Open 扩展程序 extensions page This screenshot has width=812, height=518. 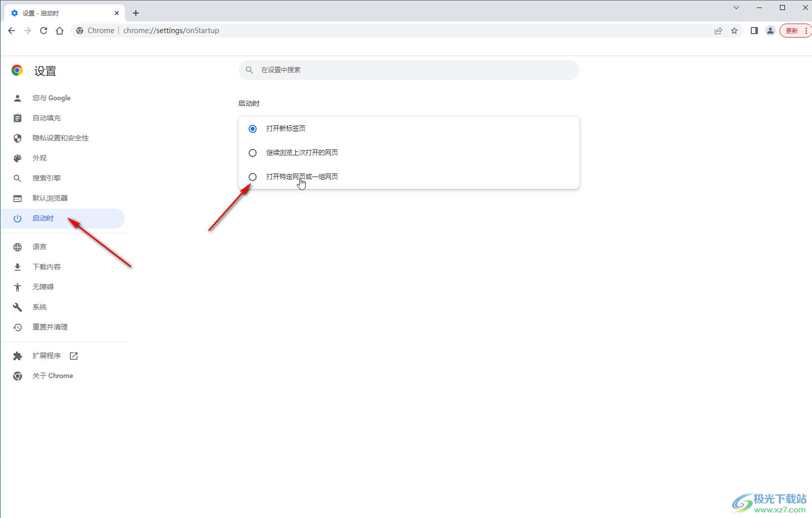coord(63,356)
